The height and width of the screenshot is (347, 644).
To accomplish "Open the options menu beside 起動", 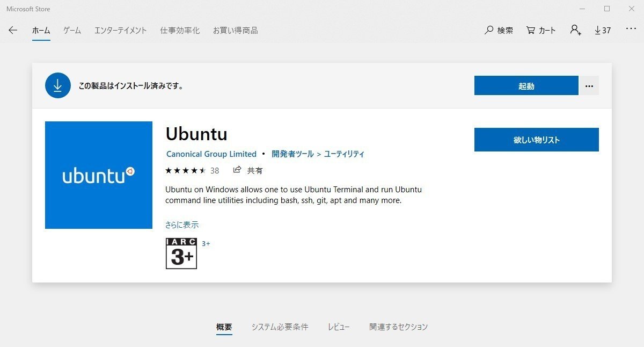I will pos(589,85).
